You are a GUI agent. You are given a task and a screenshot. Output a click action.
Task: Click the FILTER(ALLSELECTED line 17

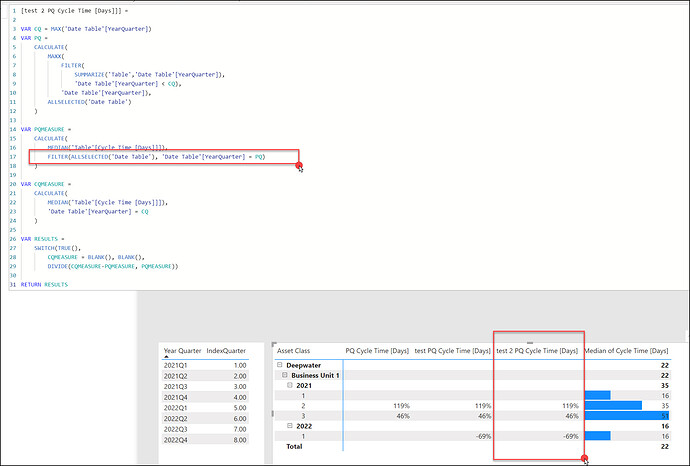tap(157, 157)
